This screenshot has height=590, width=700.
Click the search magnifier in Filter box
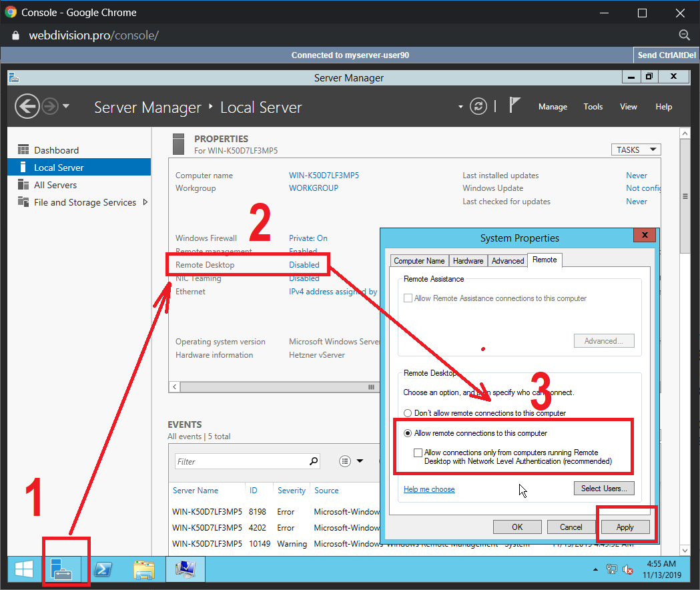[x=314, y=461]
